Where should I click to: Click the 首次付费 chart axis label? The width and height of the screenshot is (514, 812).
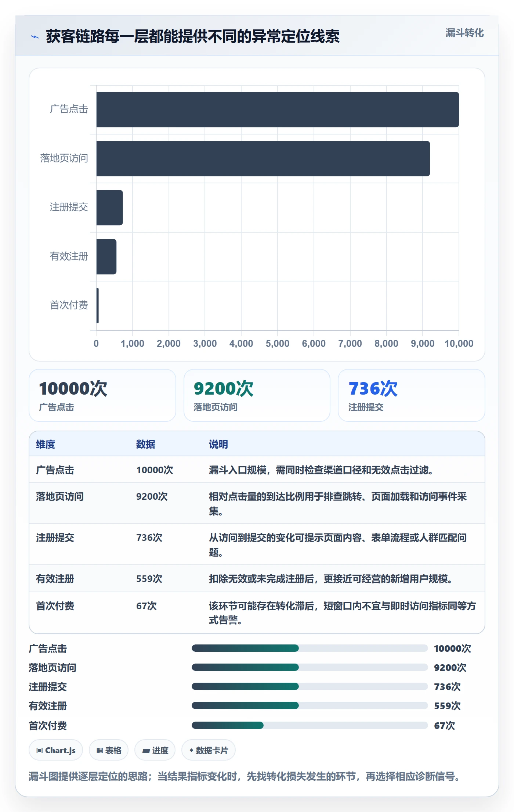pyautogui.click(x=69, y=305)
